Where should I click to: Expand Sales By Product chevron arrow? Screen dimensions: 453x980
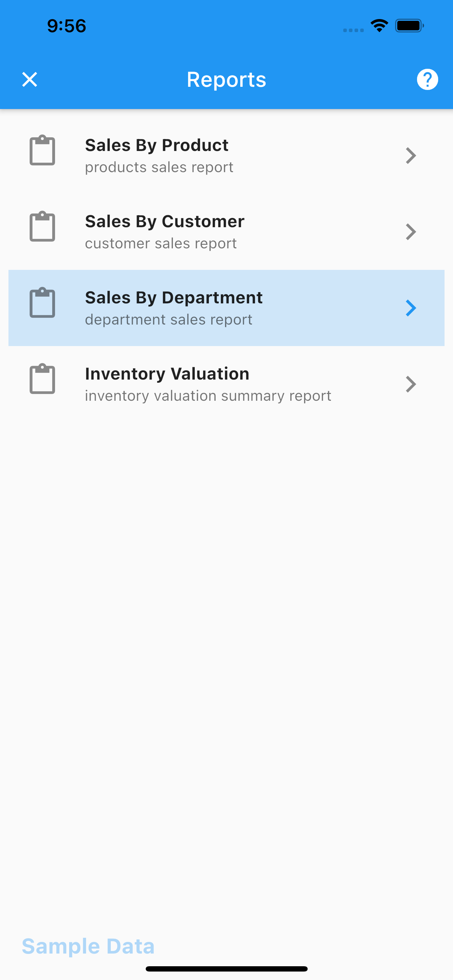[x=411, y=156]
